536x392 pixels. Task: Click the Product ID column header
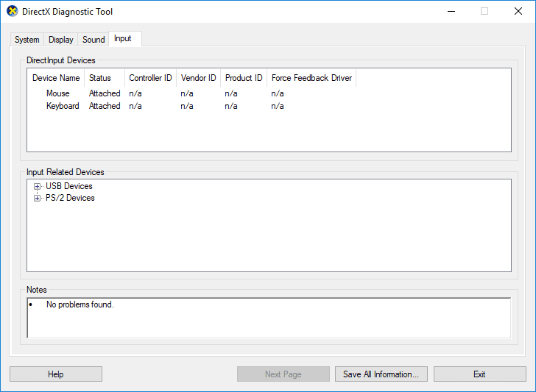pyautogui.click(x=244, y=78)
